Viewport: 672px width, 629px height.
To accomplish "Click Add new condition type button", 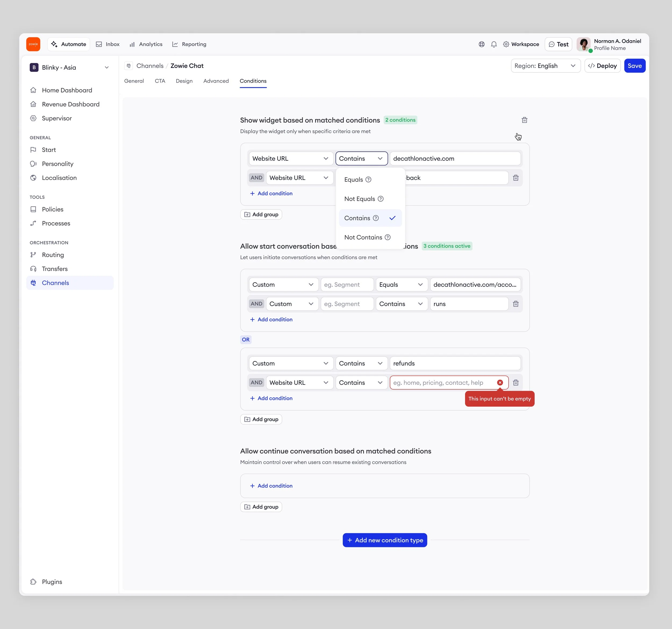I will pyautogui.click(x=385, y=540).
